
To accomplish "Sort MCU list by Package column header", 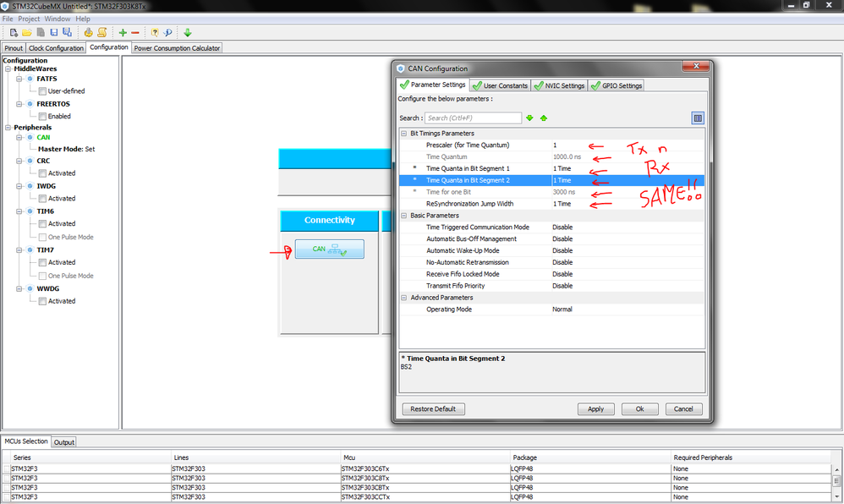I will (x=590, y=457).
